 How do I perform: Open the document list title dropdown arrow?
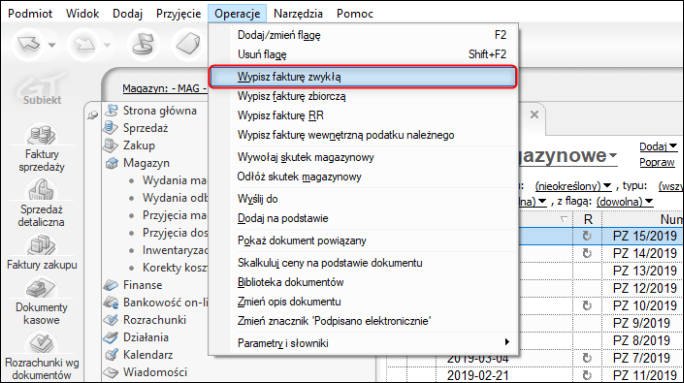pyautogui.click(x=613, y=155)
